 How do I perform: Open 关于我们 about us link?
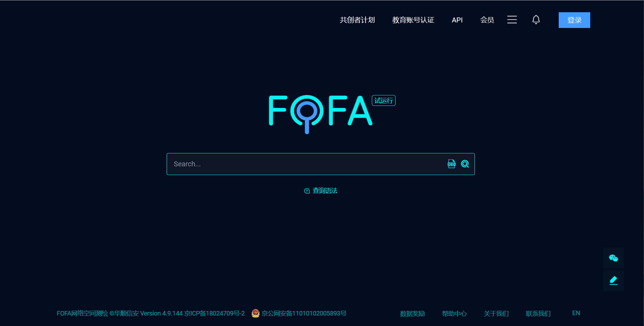(496, 313)
